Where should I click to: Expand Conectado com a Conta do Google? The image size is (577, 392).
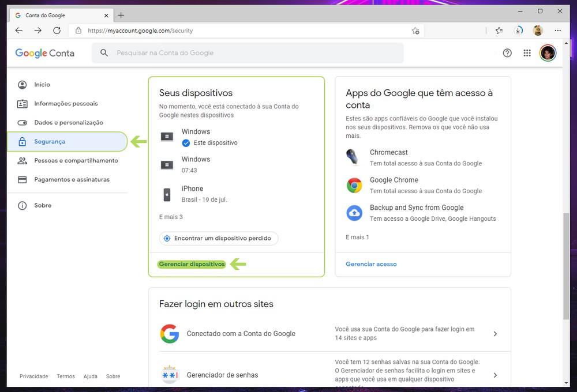(494, 334)
